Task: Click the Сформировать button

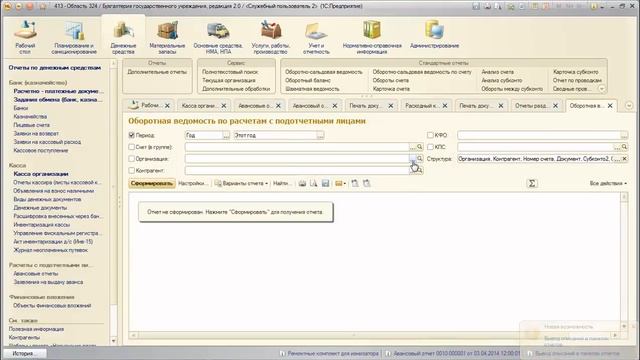Action: [152, 184]
